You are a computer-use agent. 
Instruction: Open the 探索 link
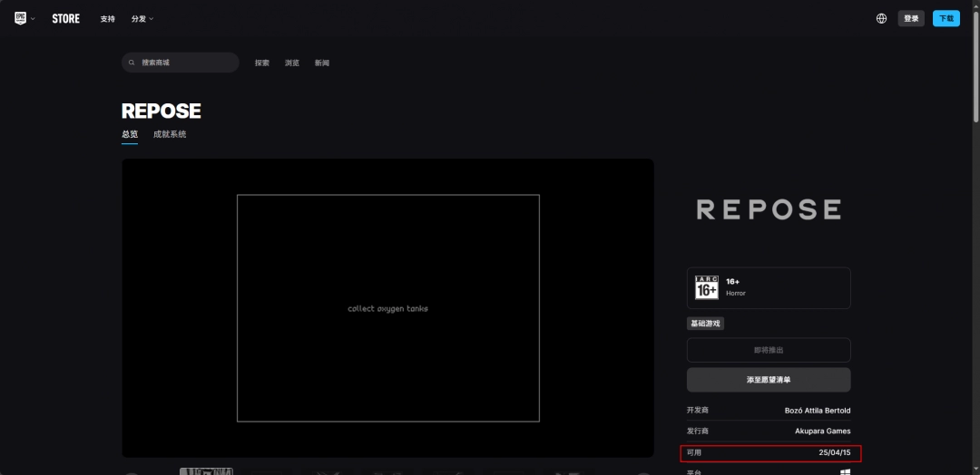[262, 63]
